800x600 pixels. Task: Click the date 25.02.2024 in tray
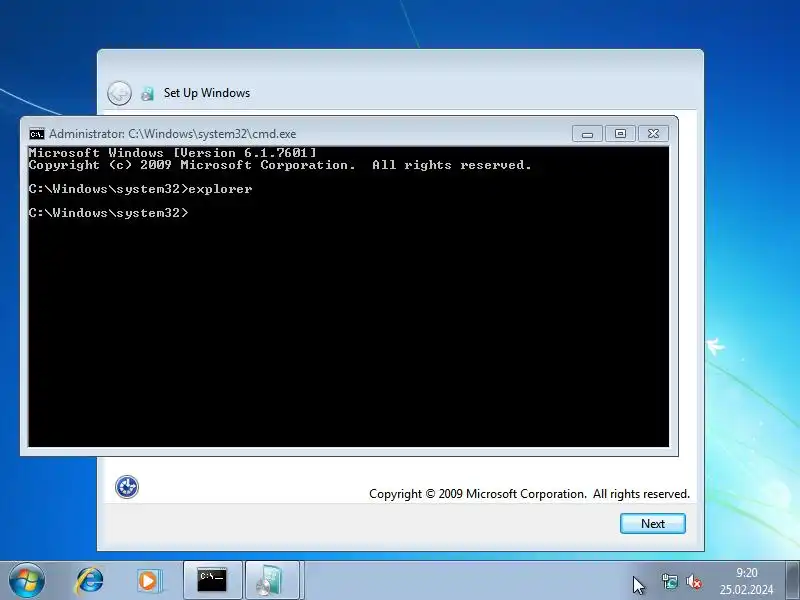pyautogui.click(x=746, y=590)
